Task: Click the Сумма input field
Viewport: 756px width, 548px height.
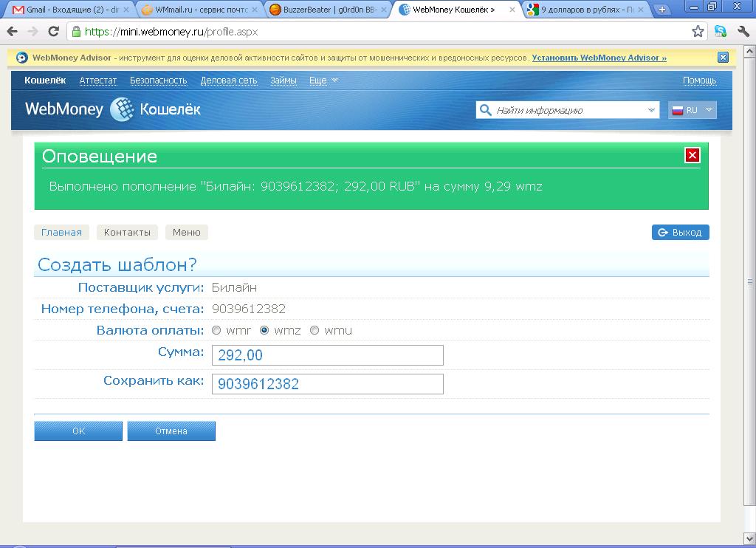Action: coord(327,355)
